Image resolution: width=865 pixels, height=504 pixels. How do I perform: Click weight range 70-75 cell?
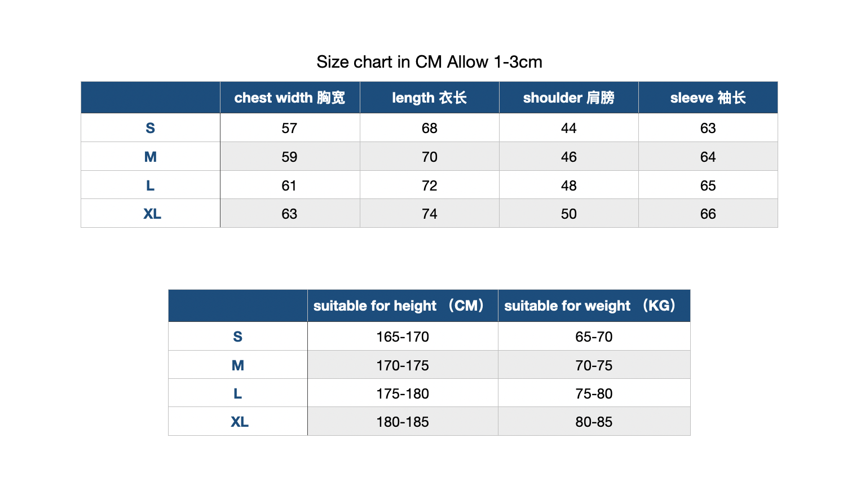(594, 365)
